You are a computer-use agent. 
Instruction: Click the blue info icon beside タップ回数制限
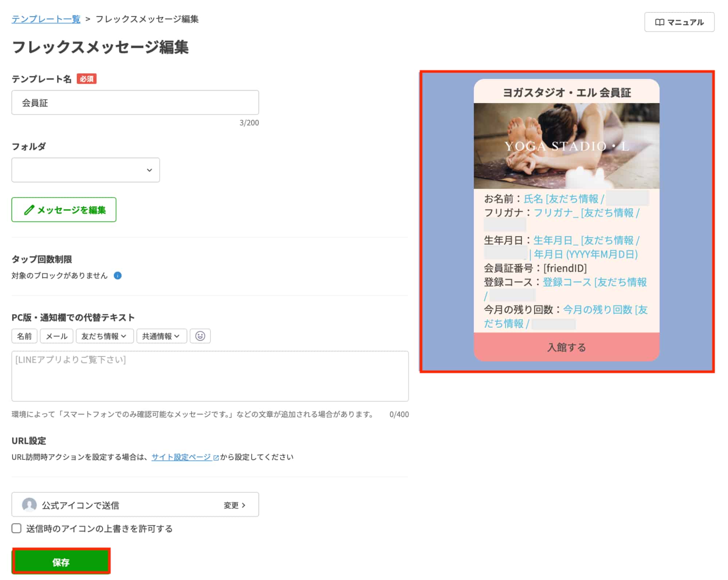point(118,275)
